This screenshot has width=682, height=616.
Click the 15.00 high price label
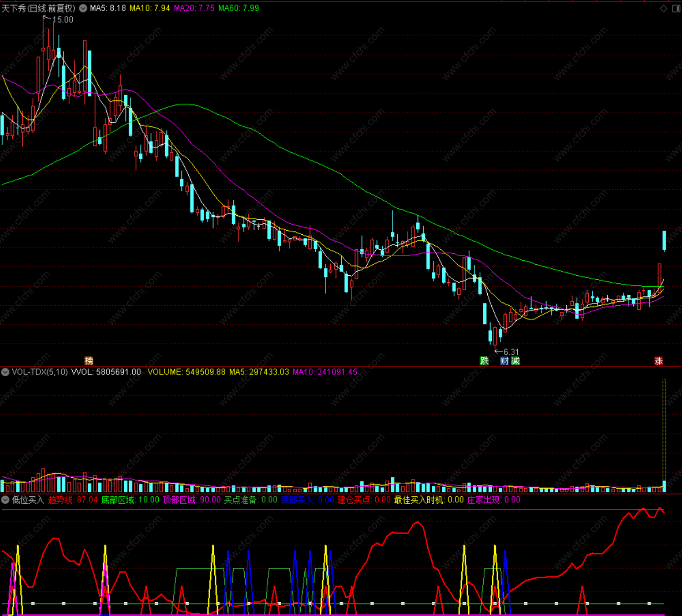pos(63,20)
